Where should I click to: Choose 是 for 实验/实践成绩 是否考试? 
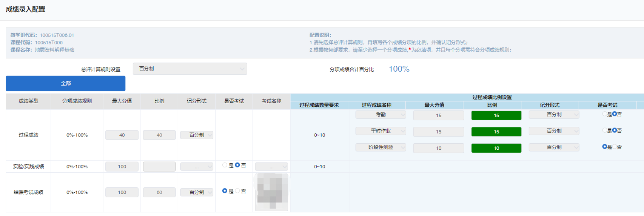click(225, 165)
